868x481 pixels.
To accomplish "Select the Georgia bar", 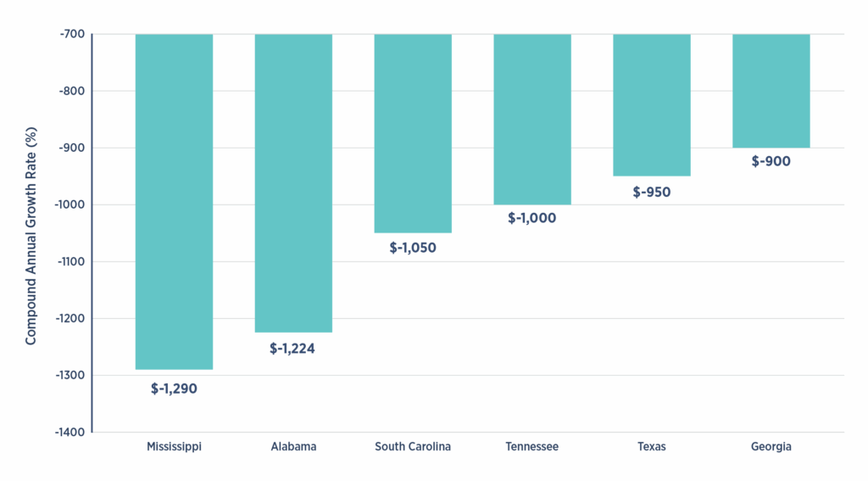I will coord(771,91).
